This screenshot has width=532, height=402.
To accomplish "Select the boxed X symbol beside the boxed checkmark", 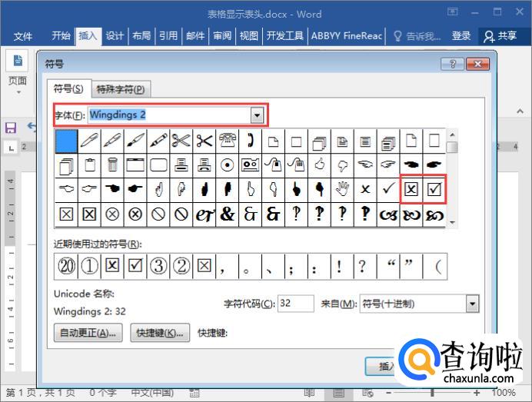I will 411,189.
